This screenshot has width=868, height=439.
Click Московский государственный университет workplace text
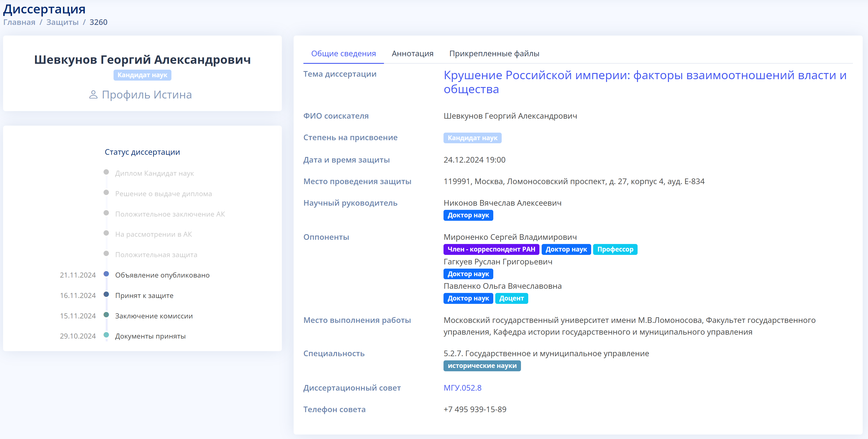(x=629, y=326)
